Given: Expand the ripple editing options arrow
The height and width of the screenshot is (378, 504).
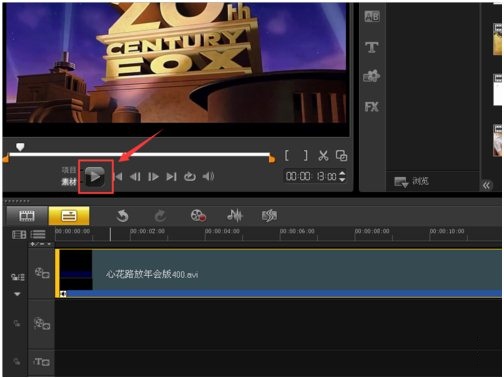Looking at the screenshot, I should click(17, 294).
